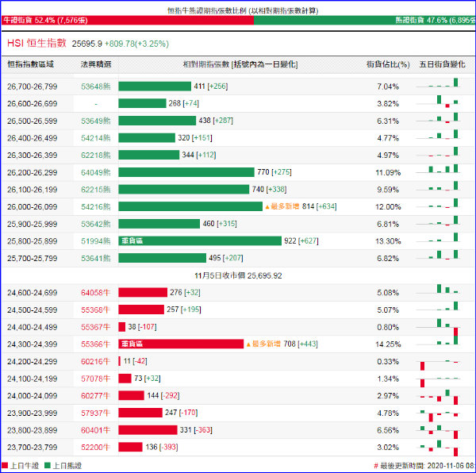The image size is (476, 473).
Task: Click the green 熊證街貨 47.6% bar
Action: coord(365,21)
